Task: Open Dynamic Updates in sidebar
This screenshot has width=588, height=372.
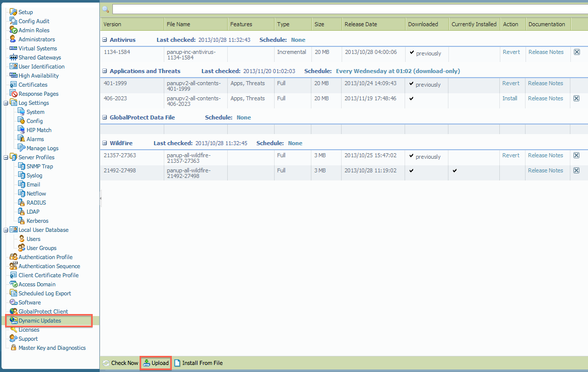Action: click(x=40, y=321)
